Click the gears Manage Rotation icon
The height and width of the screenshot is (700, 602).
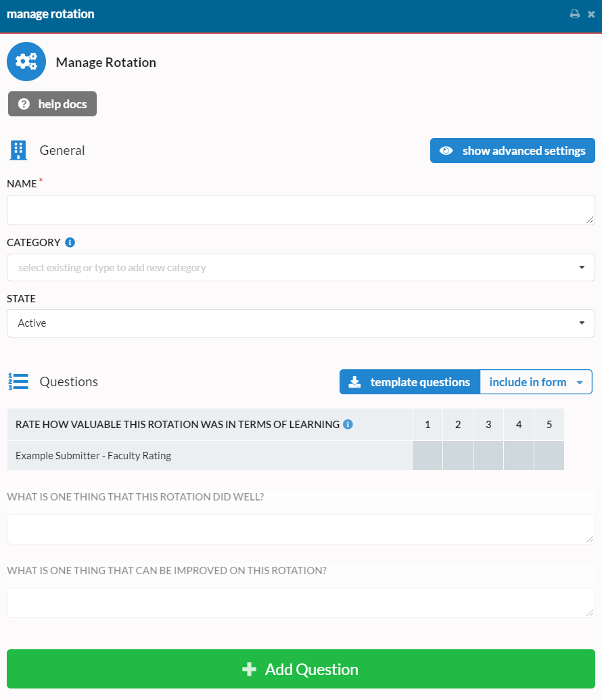pos(26,61)
